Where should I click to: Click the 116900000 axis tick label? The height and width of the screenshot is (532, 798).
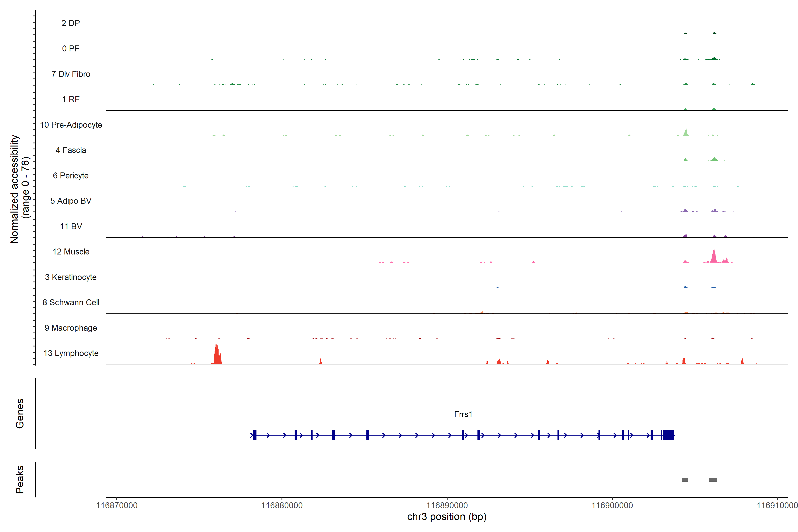(x=612, y=506)
